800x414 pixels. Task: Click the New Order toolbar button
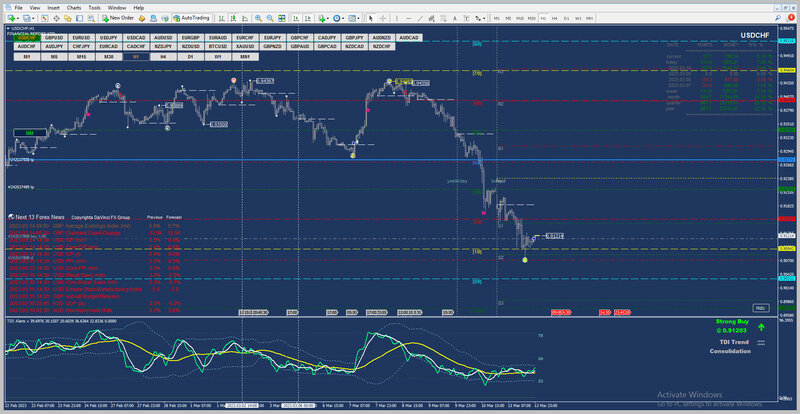pos(118,18)
